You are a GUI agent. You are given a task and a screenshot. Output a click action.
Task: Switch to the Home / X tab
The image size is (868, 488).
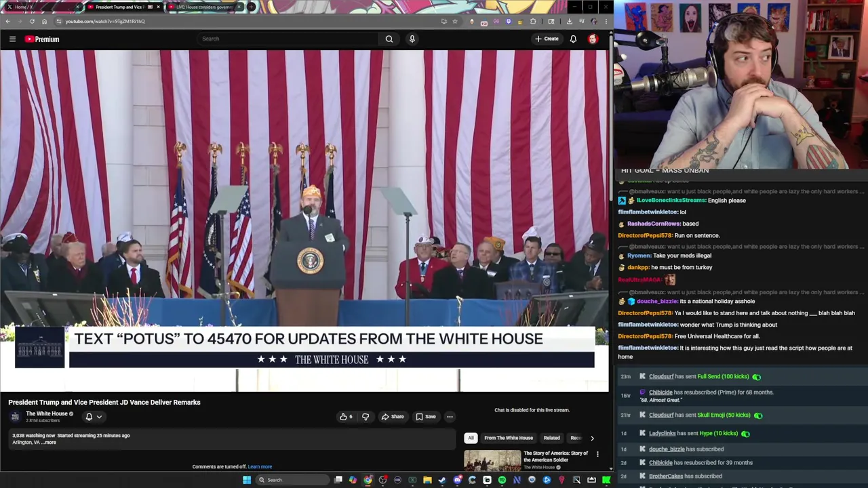click(x=41, y=7)
